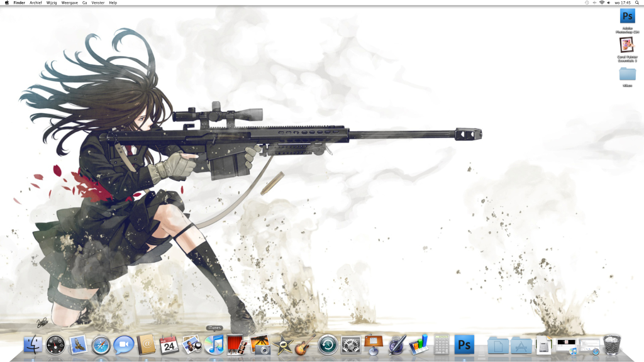The width and height of the screenshot is (644, 362).
Task: Open iPhoto in the Dock
Action: 260,345
